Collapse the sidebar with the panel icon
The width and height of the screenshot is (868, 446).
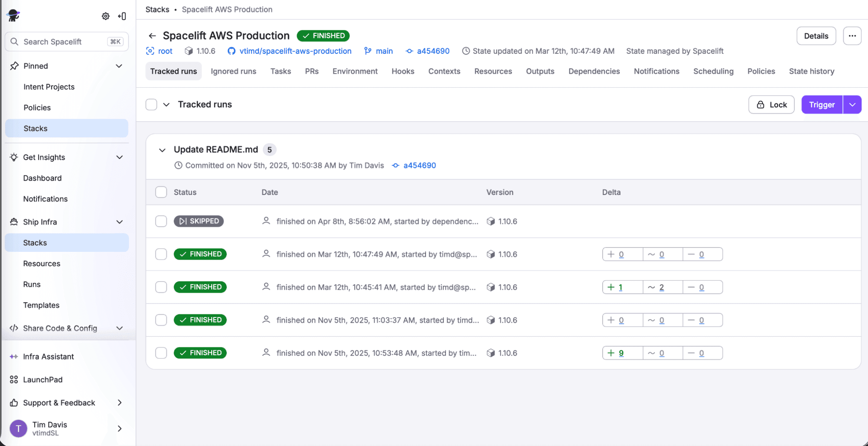[122, 16]
